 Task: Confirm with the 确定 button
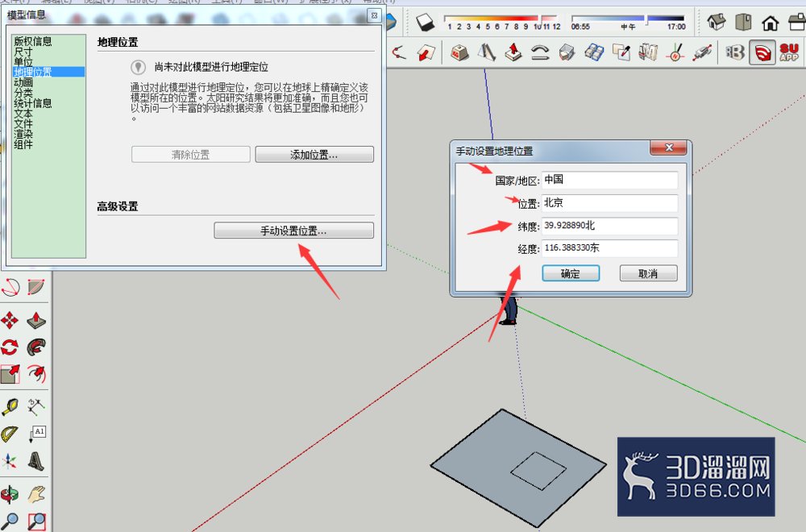(571, 273)
